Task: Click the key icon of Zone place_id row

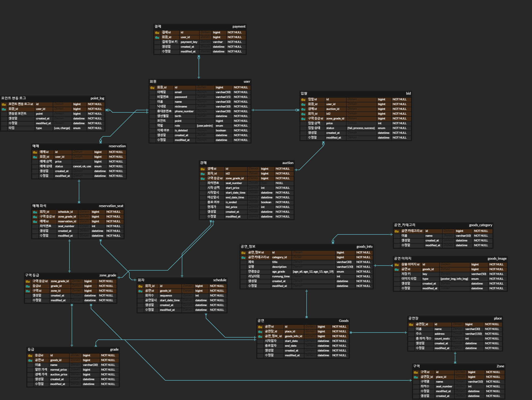Action: pyautogui.click(x=416, y=377)
